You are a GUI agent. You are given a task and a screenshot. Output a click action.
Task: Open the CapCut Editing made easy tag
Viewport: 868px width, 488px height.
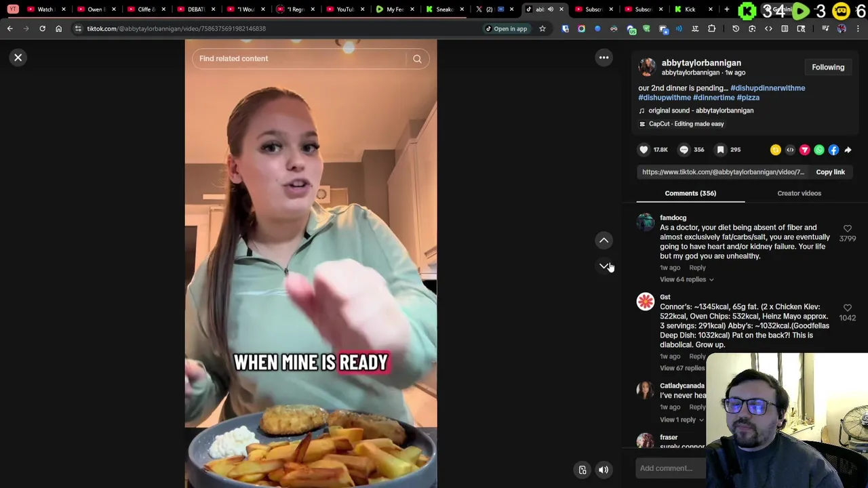682,124
